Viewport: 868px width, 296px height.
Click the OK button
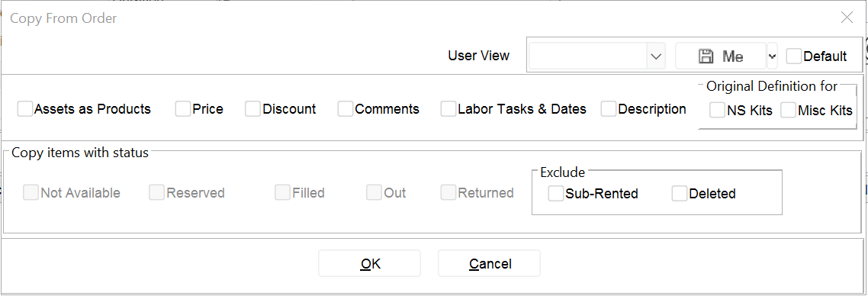pyautogui.click(x=369, y=263)
